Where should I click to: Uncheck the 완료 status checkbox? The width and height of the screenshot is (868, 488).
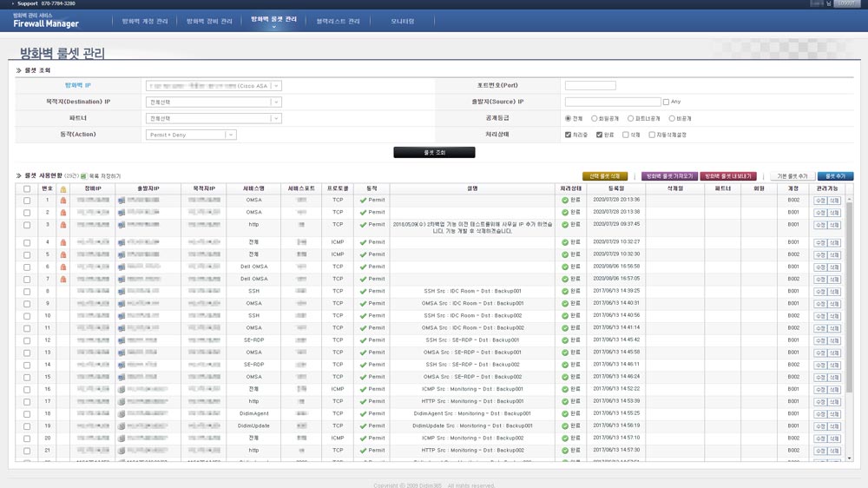tap(599, 135)
